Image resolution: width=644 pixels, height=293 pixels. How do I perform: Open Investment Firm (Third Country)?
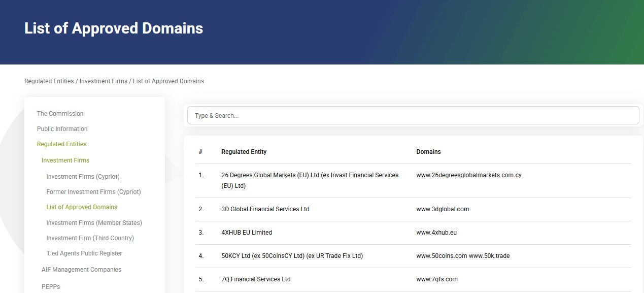[90, 238]
